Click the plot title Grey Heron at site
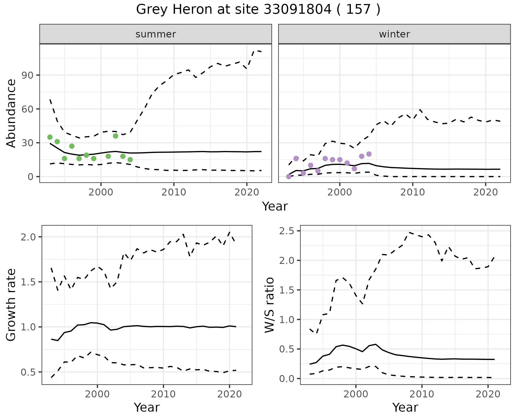 [x=258, y=9]
